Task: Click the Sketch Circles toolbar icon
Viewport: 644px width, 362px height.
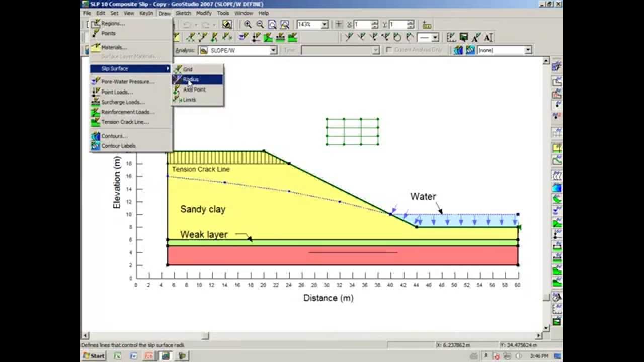Action: pos(398,38)
